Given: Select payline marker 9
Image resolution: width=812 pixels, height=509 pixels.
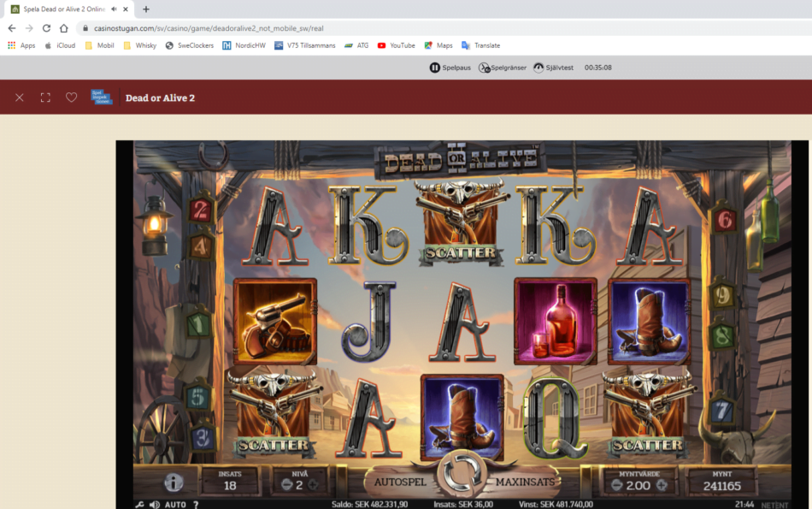Looking at the screenshot, I should point(722,294).
